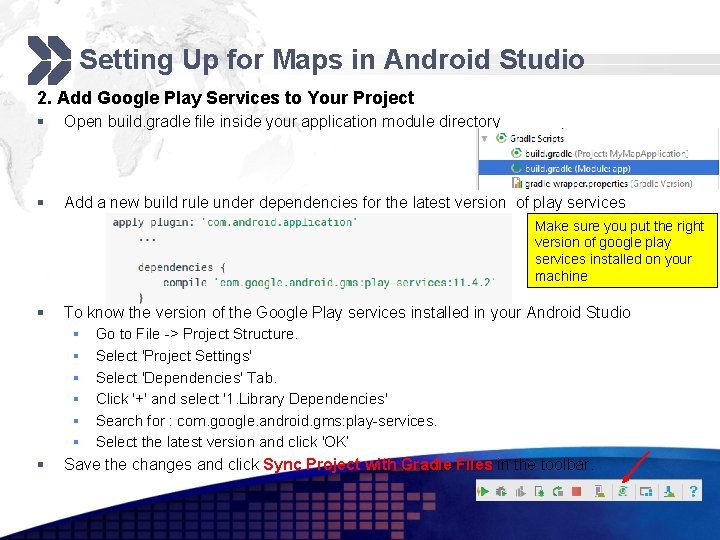
Task: Open the SDK Manager download icon
Action: (x=669, y=491)
